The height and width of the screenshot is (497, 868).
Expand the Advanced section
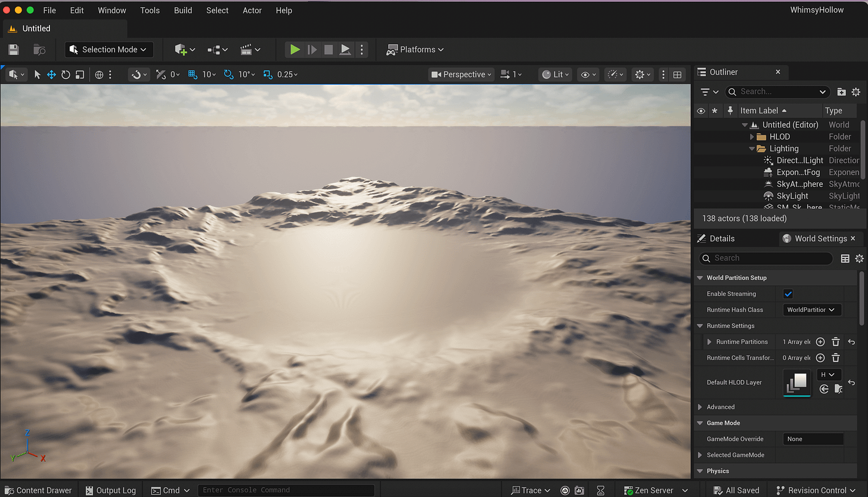pyautogui.click(x=700, y=407)
